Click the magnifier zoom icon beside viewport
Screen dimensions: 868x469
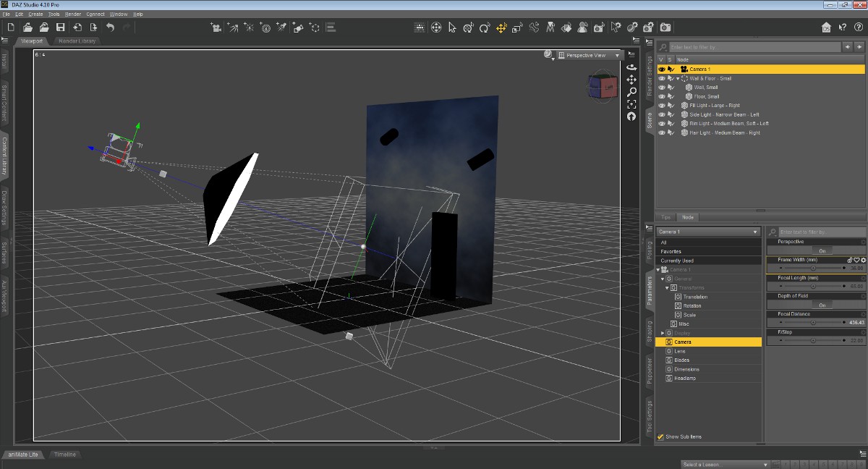click(631, 92)
